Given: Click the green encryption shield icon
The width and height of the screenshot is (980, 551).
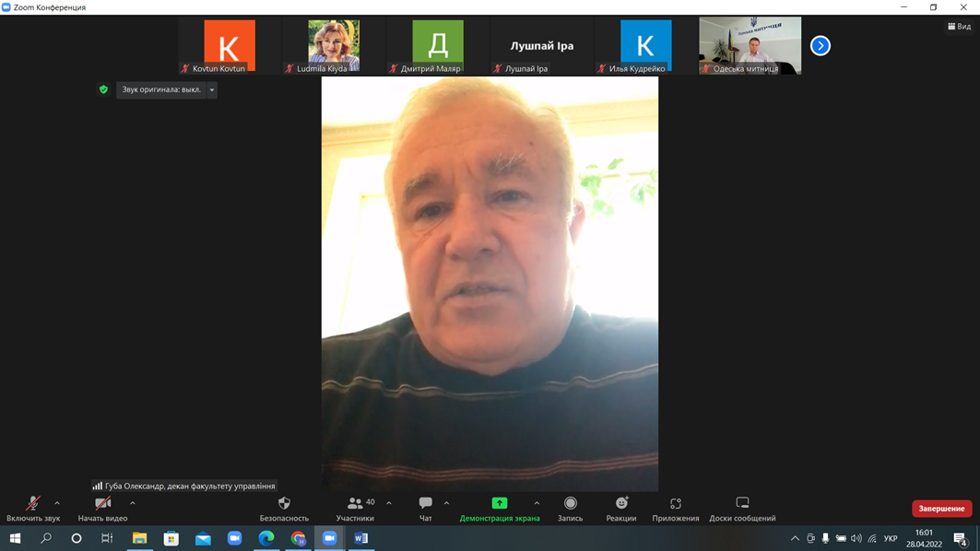Looking at the screenshot, I should click(x=104, y=89).
